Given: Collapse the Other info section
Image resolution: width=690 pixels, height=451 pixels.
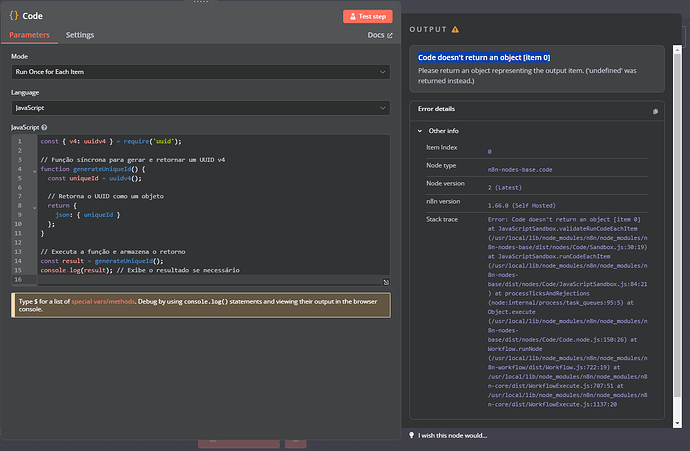Looking at the screenshot, I should [420, 131].
